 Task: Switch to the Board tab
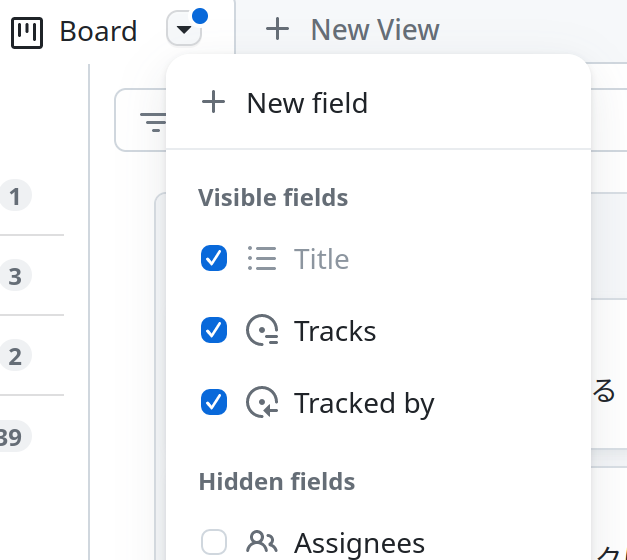74,32
